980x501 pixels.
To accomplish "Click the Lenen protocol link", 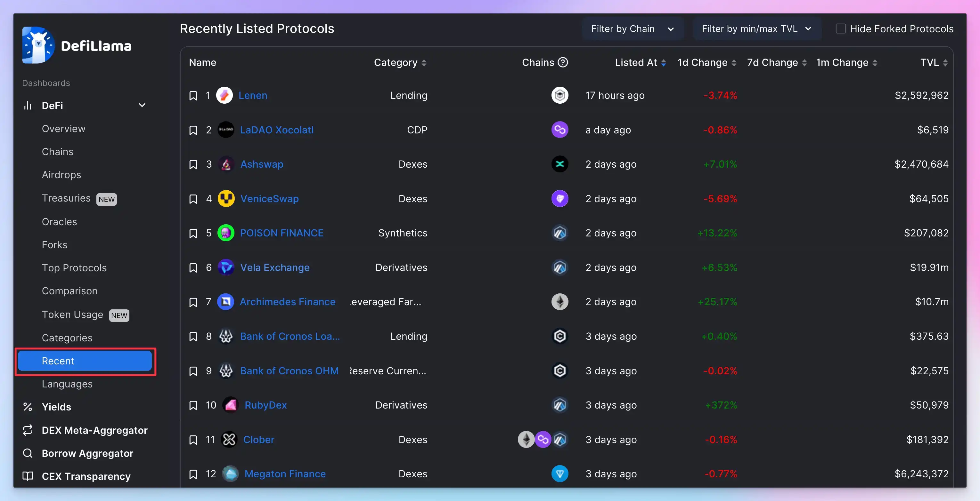I will tap(253, 95).
